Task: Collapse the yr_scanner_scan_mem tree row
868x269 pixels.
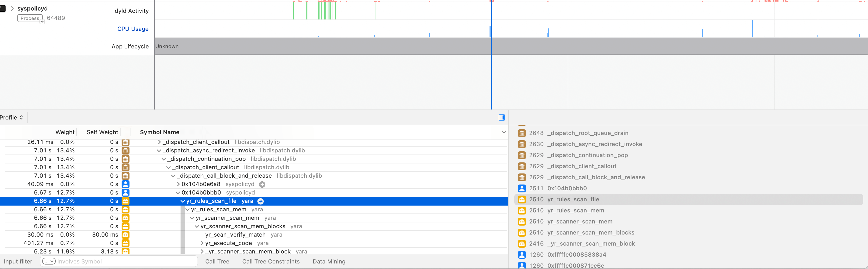Action: click(x=192, y=218)
